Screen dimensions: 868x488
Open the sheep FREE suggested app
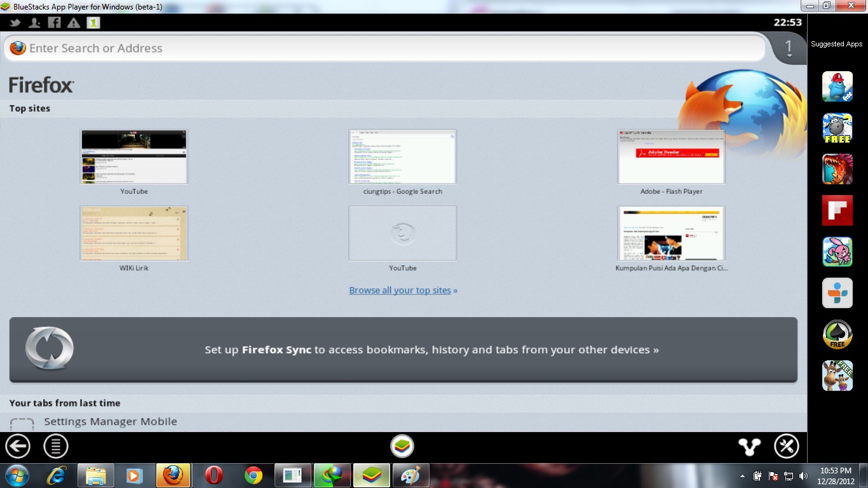[x=837, y=128]
